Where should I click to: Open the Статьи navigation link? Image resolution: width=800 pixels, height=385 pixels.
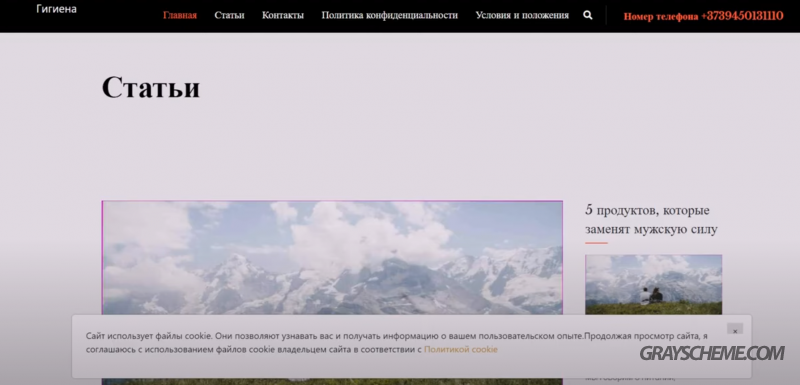pyautogui.click(x=229, y=15)
